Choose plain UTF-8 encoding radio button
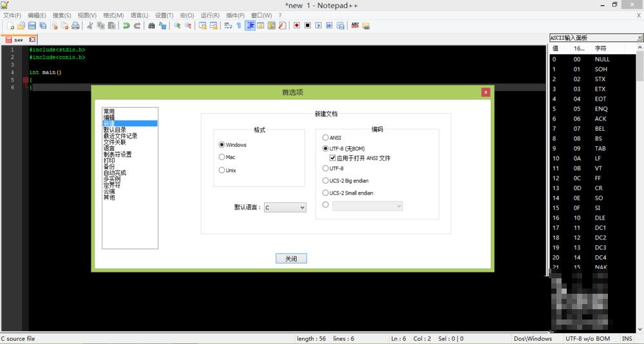The width and height of the screenshot is (644, 344). tap(325, 168)
